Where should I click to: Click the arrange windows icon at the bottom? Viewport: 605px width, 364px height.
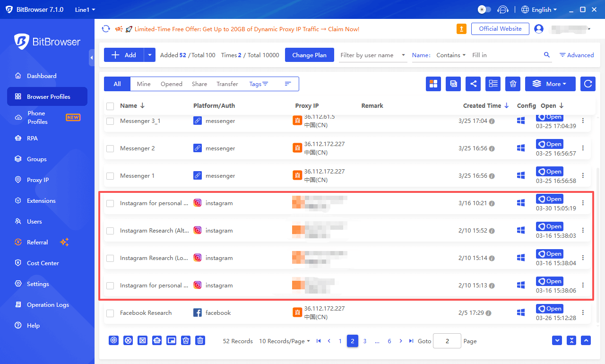(171, 340)
